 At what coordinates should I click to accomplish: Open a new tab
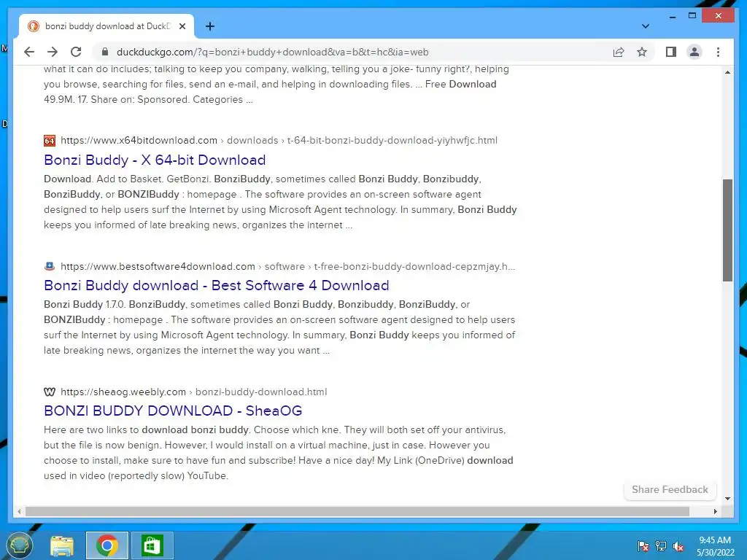pos(210,26)
